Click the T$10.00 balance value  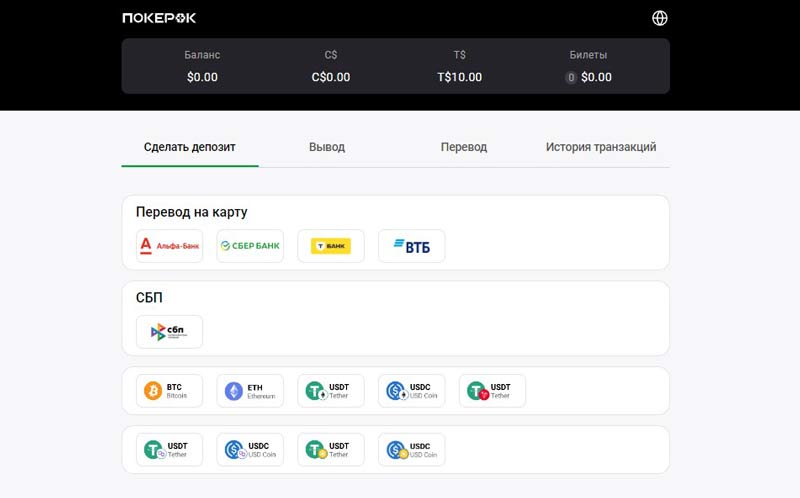click(459, 77)
